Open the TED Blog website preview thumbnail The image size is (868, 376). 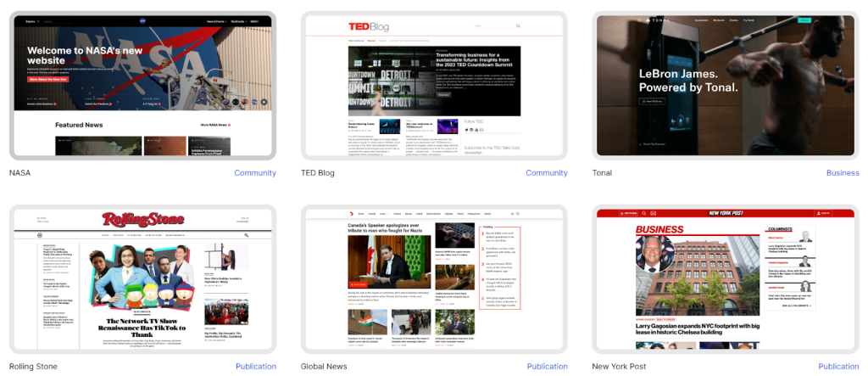pos(434,86)
